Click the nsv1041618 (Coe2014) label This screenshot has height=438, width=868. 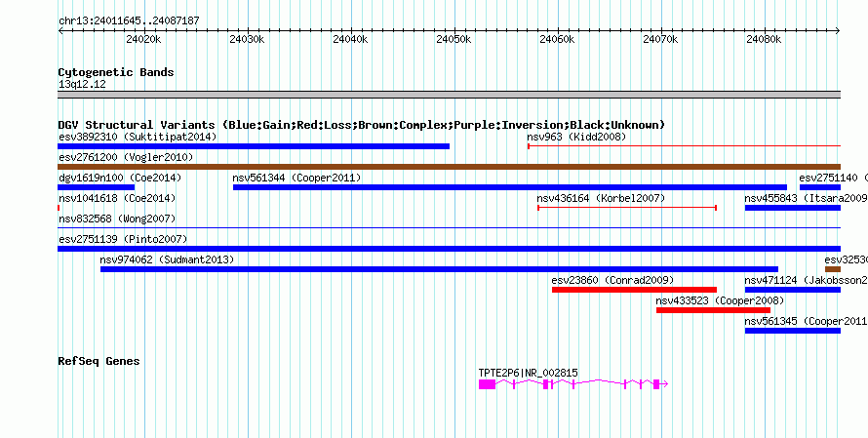[117, 198]
